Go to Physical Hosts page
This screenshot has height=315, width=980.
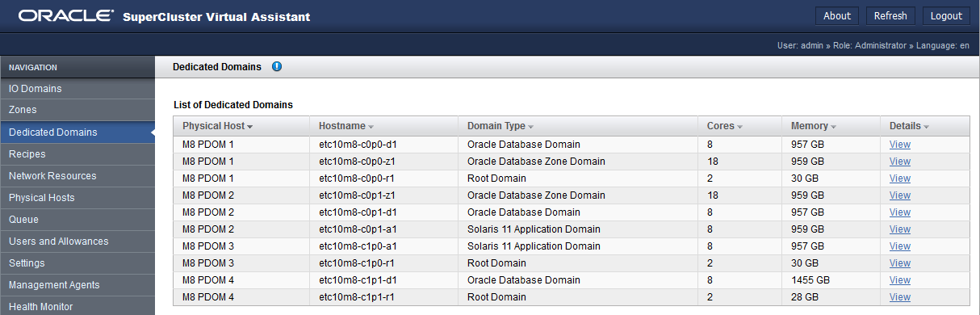coord(77,198)
